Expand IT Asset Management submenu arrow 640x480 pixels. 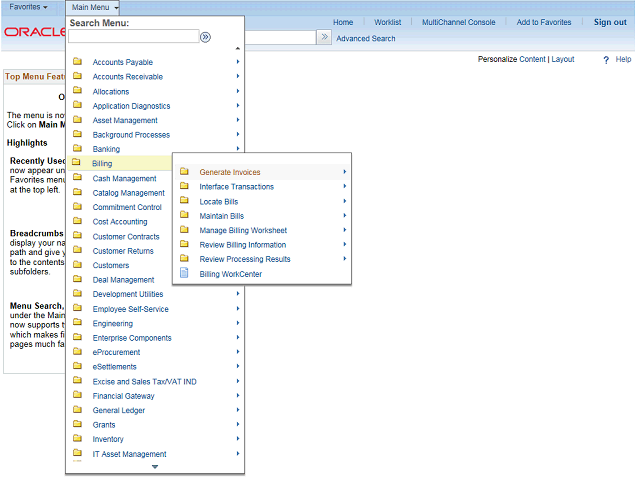(238, 453)
